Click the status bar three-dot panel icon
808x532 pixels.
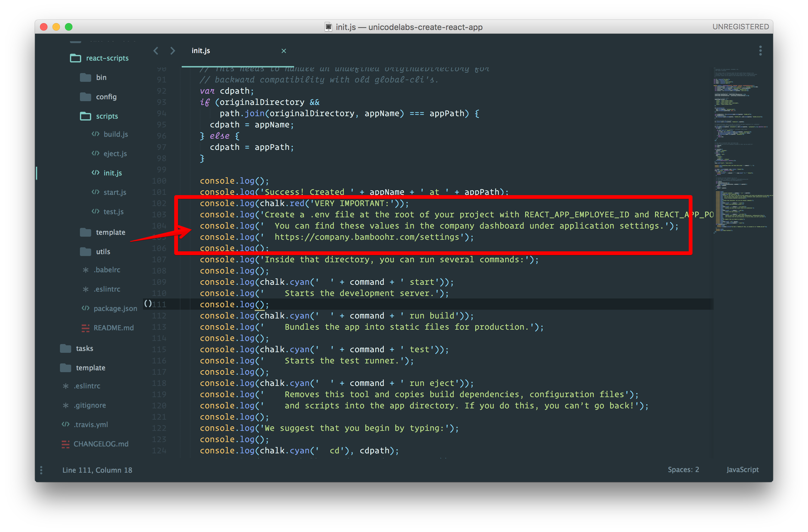point(42,470)
